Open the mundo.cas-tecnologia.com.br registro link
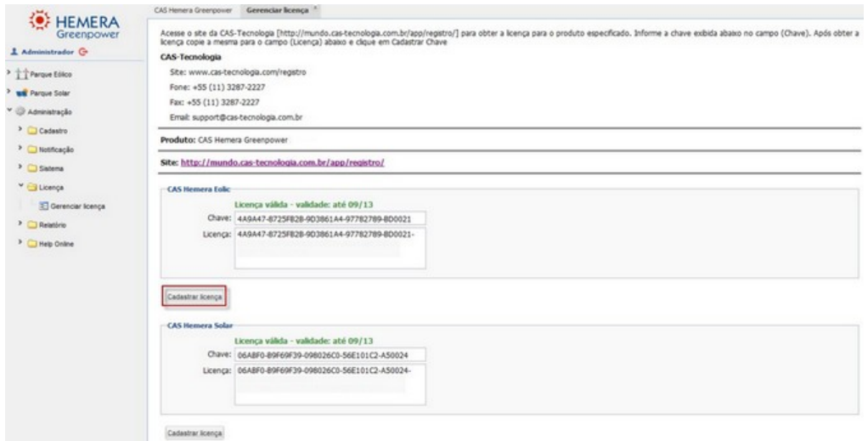The width and height of the screenshot is (868, 441). pyautogui.click(x=284, y=162)
